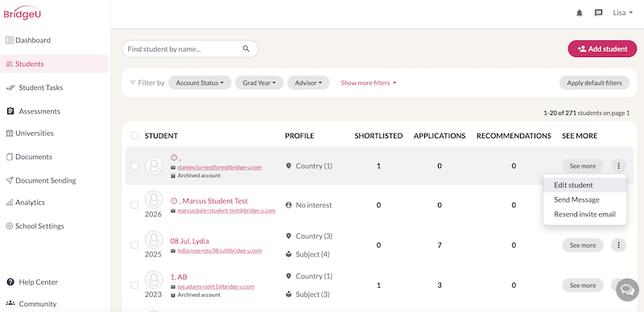Click See more for stanley.liu row
This screenshot has height=312, width=644.
click(582, 166)
